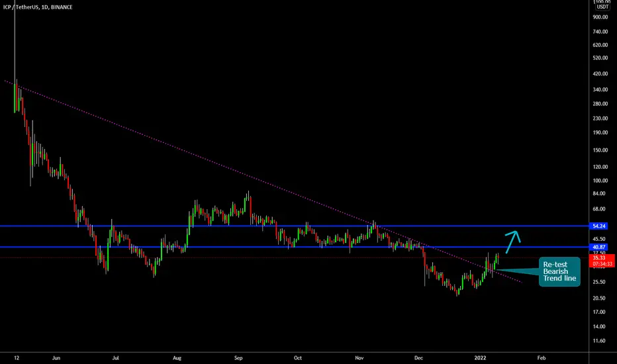
Task: Click the Jun label on time axis
Action: pos(56,358)
